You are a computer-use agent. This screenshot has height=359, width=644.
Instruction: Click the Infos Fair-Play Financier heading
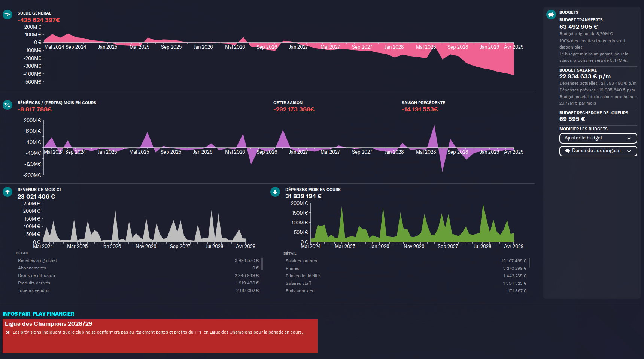[39, 314]
